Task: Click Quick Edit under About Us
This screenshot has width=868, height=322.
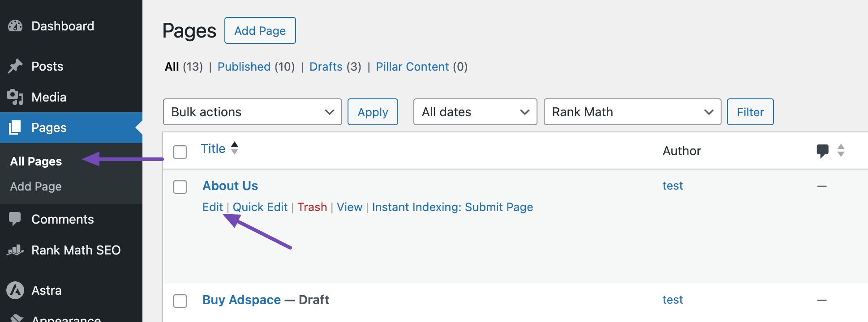Action: point(260,207)
